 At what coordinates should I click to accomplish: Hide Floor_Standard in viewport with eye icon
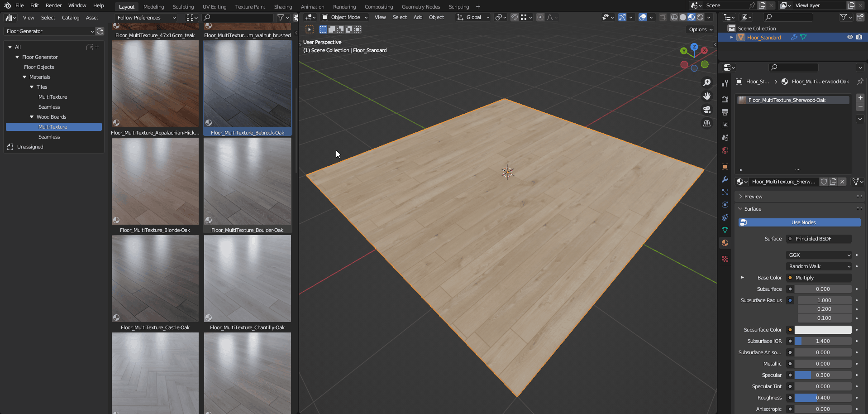point(850,38)
